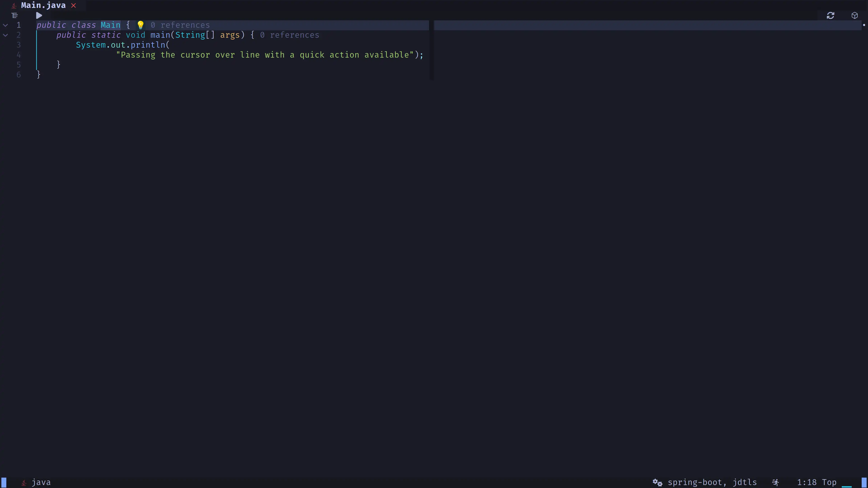Click the refresh sync icon

pos(830,16)
